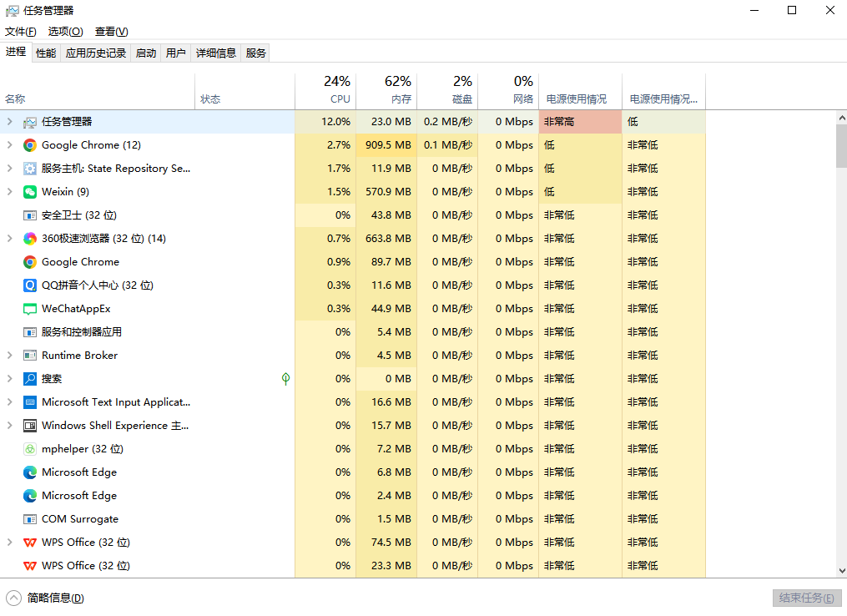Sort by the 电源使用情况 column header
The height and width of the screenshot is (616, 847).
[x=581, y=91]
